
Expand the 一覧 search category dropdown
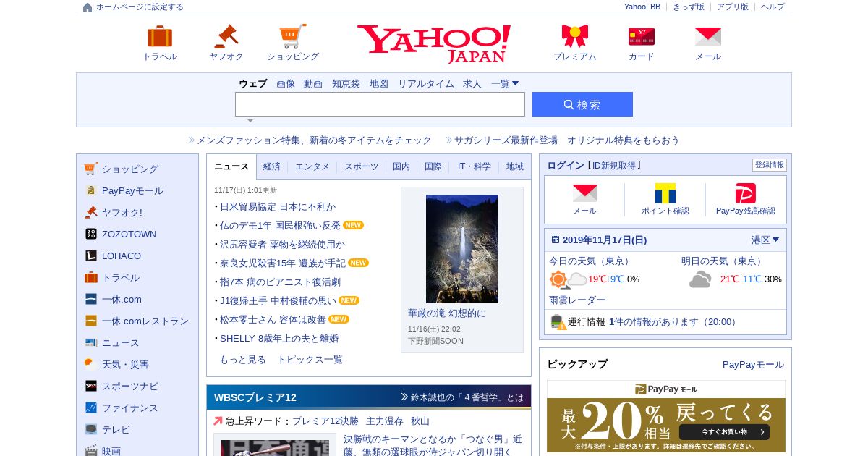[505, 83]
